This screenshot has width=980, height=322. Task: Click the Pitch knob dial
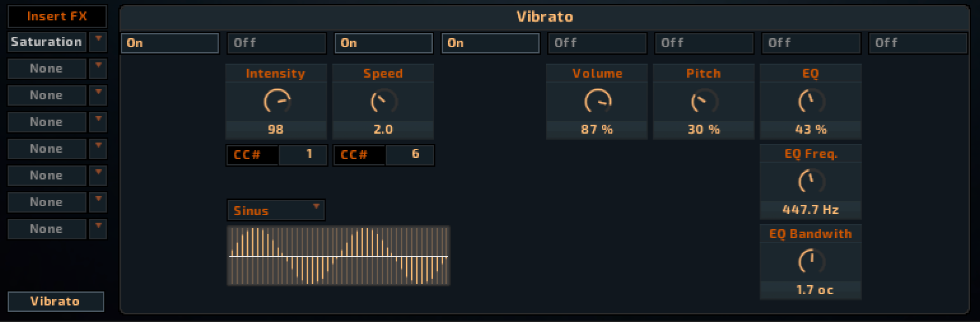[704, 101]
